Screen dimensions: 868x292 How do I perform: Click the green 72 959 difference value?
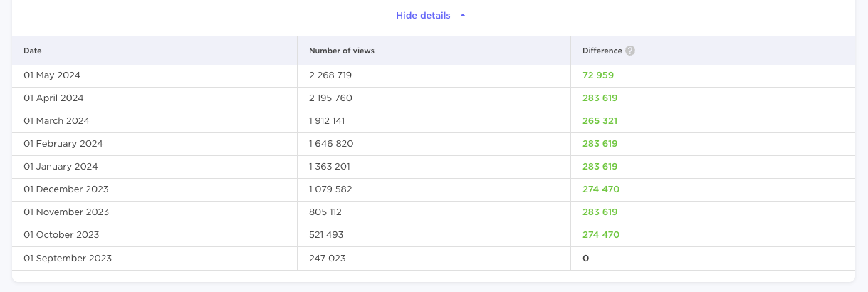(x=598, y=75)
